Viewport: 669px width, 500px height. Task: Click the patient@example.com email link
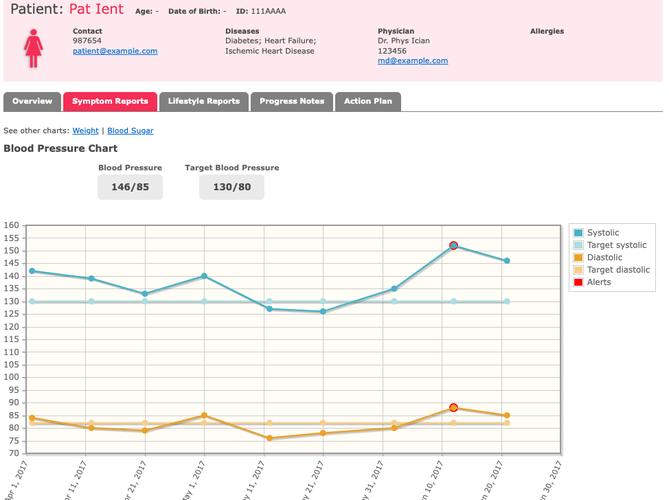(115, 51)
